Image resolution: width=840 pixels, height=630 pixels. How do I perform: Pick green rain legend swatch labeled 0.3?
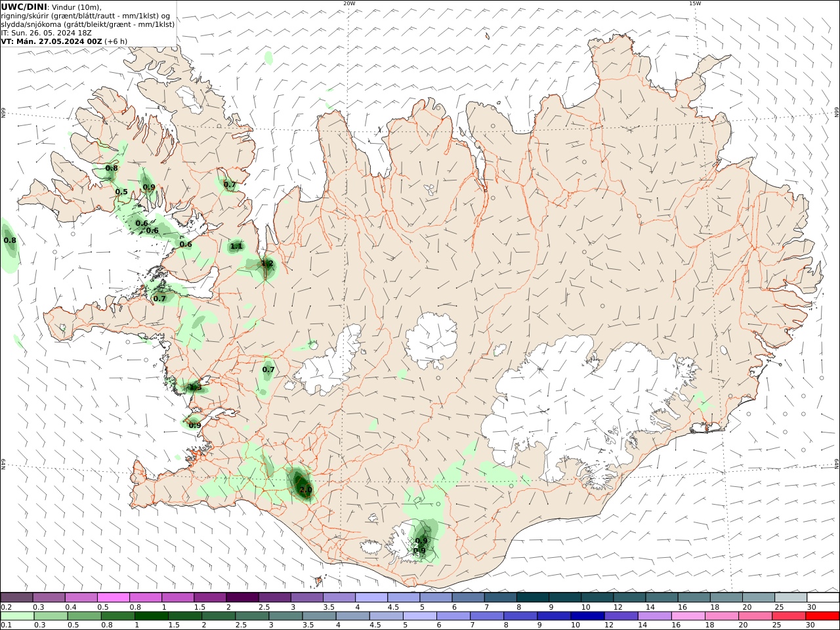point(51,616)
